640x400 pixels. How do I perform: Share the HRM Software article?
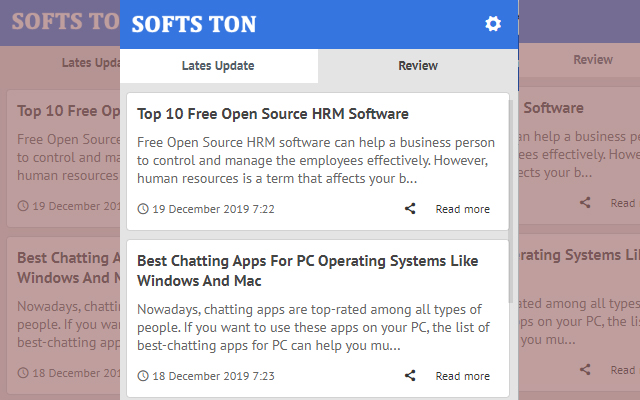coord(410,209)
